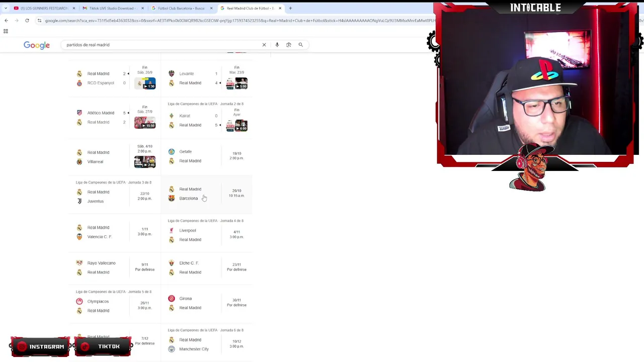This screenshot has height=362, width=644.
Task: Click the Olympiacos crest icon
Action: 79,301
